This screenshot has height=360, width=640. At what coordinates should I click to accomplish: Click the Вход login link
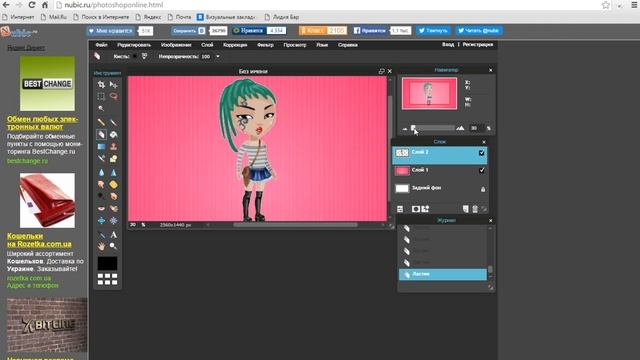pos(448,44)
